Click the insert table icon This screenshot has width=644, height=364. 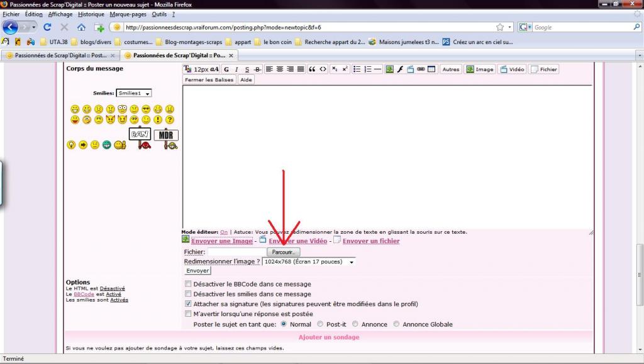click(431, 69)
